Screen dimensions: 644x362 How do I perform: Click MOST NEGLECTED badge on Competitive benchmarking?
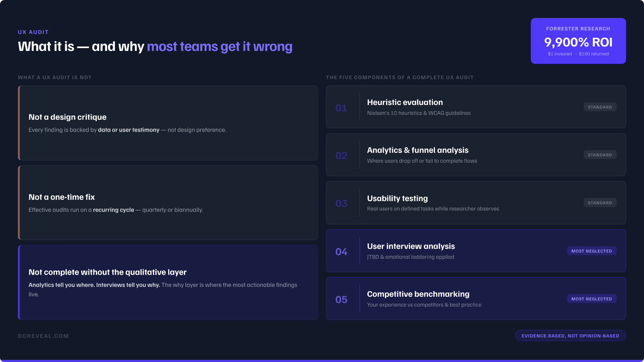tap(591, 299)
